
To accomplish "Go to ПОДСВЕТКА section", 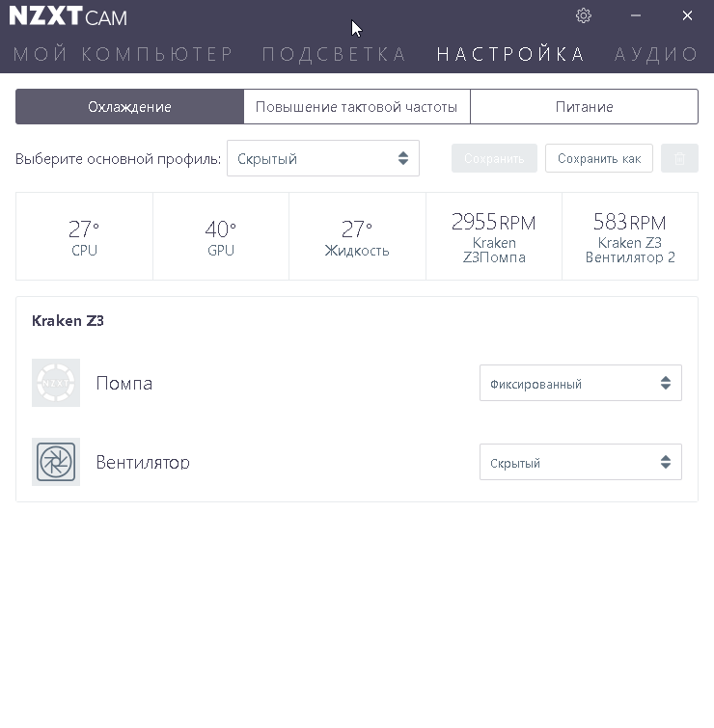I will (x=335, y=54).
